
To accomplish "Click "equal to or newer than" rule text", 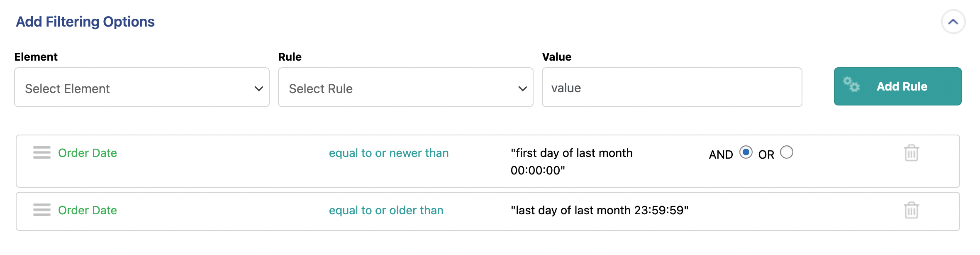I will (389, 153).
